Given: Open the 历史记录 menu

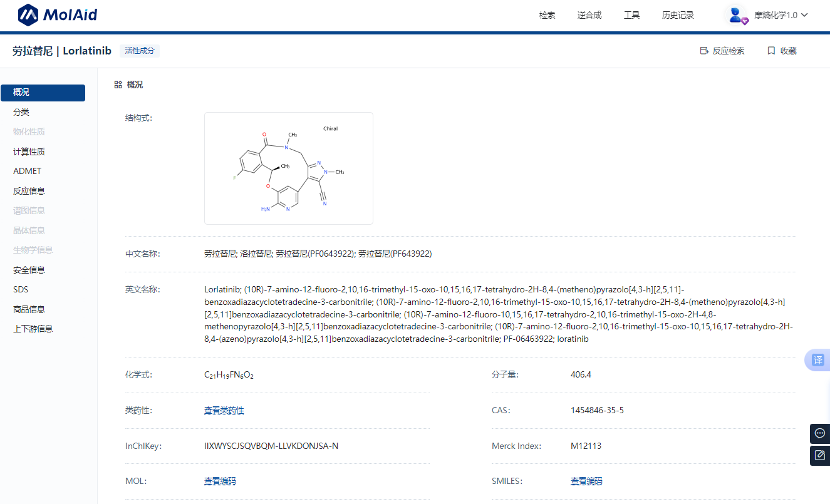Looking at the screenshot, I should click(678, 15).
